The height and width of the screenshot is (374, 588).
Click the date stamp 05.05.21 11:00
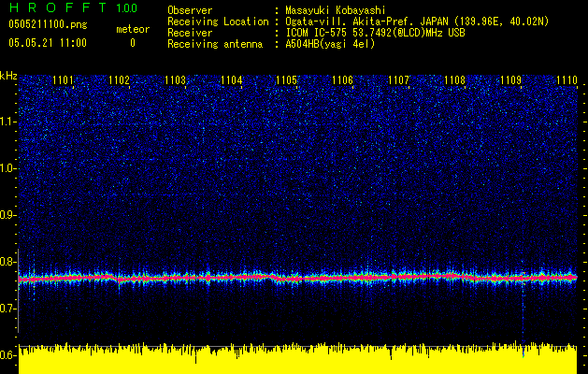click(48, 43)
